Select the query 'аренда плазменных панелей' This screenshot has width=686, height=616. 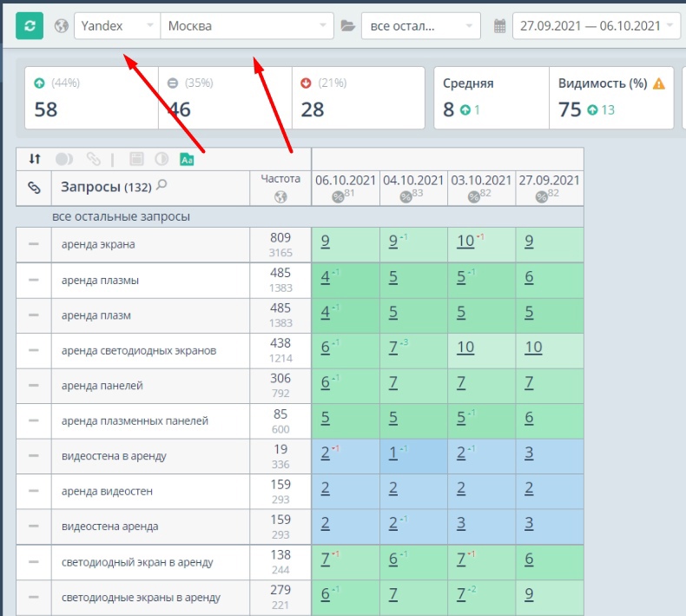click(135, 421)
